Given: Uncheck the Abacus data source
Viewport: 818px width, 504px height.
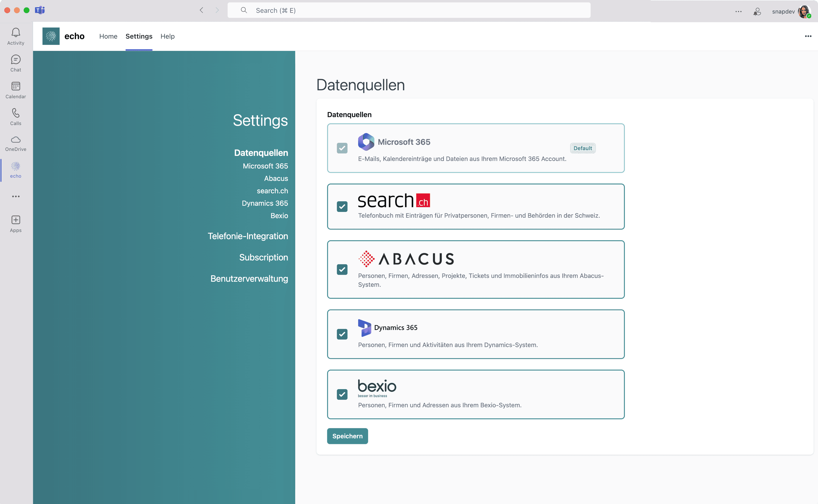Looking at the screenshot, I should coord(342,269).
